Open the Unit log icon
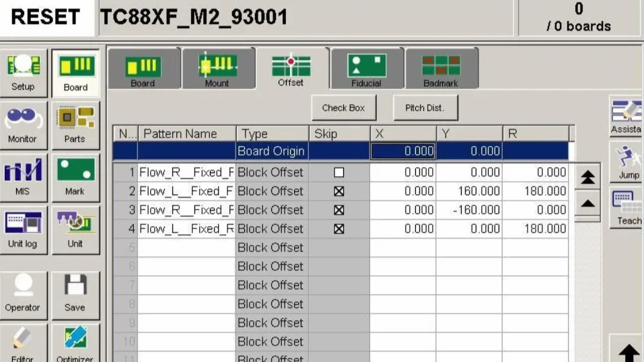 [x=23, y=229]
